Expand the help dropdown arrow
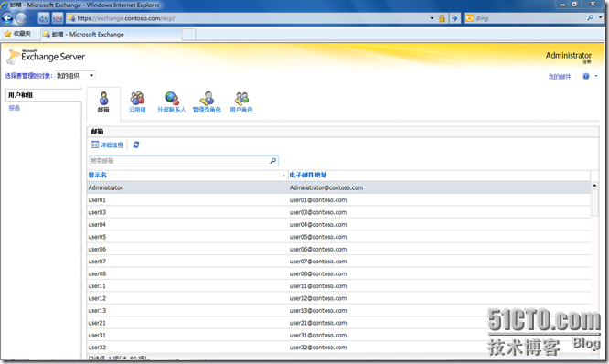The image size is (609, 364). [x=596, y=76]
